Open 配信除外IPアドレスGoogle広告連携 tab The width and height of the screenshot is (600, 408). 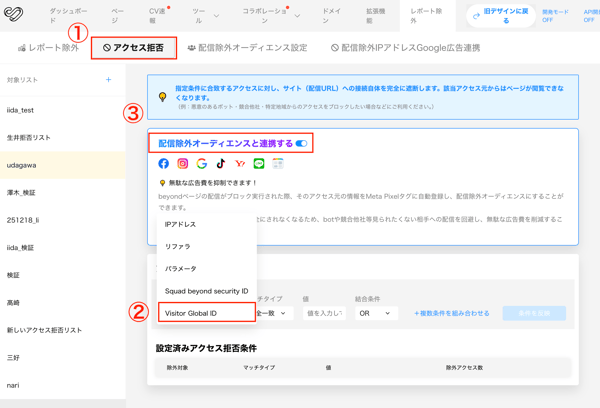(405, 48)
